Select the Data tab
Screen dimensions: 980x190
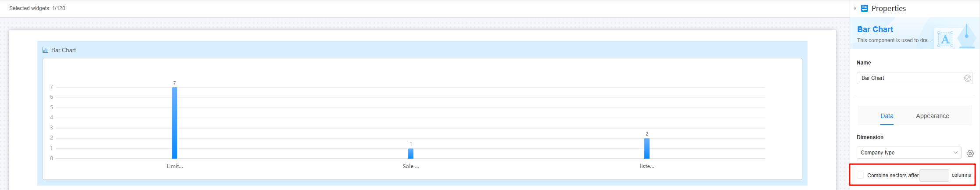coord(887,116)
